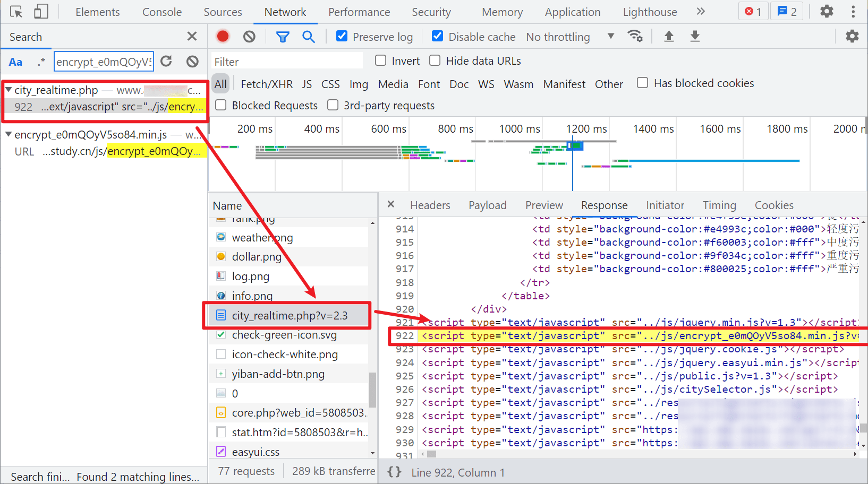This screenshot has height=484, width=868.
Task: Select search match line 922
Action: 105,107
